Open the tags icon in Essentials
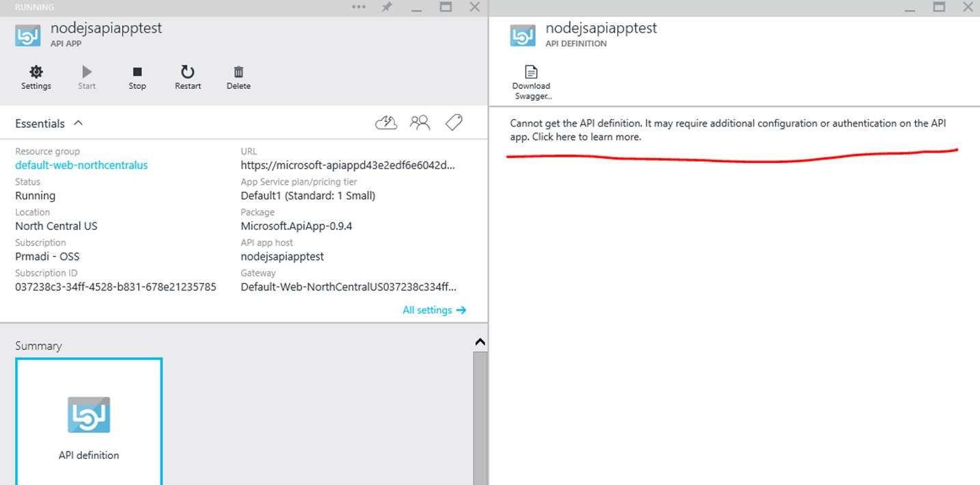 click(x=453, y=122)
